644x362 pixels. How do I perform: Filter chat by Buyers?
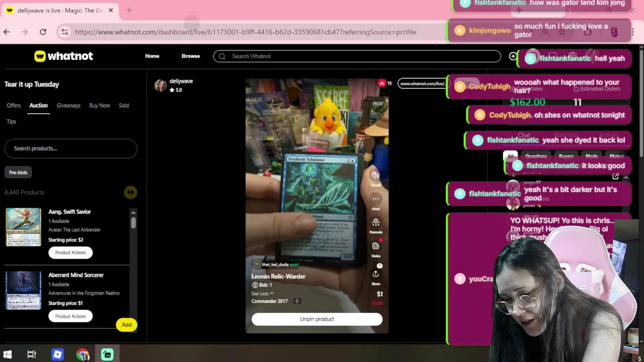(566, 156)
